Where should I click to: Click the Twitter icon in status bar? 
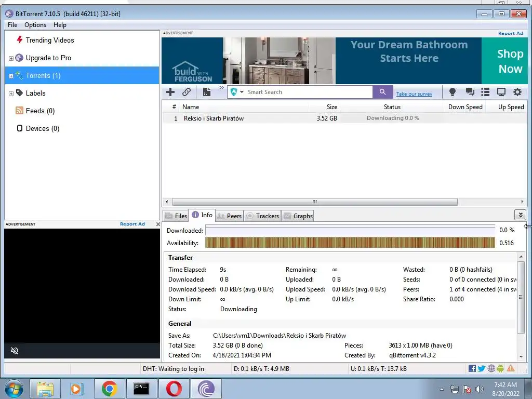(482, 368)
